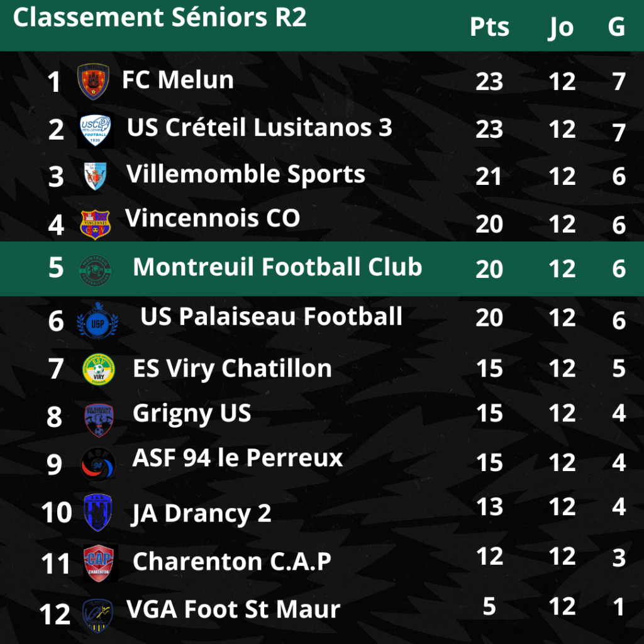
Task: Click the G column header
Action: pyautogui.click(x=616, y=27)
